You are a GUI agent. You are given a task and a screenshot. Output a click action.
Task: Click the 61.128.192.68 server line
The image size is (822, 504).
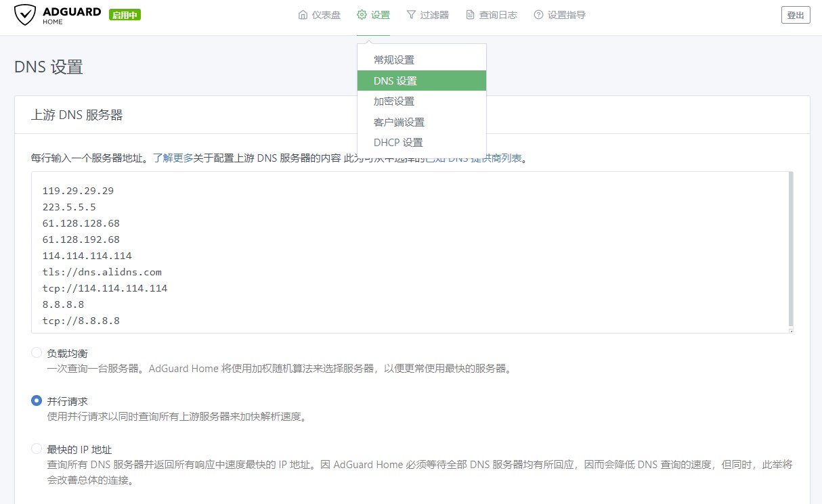coord(81,239)
